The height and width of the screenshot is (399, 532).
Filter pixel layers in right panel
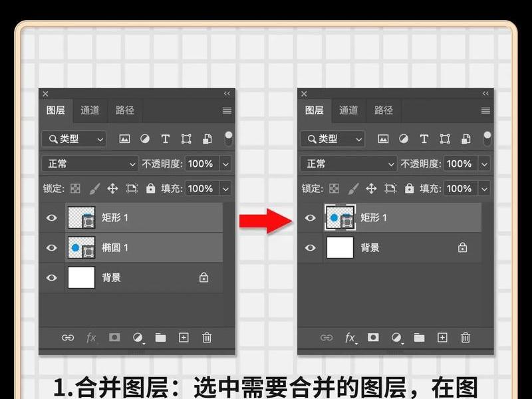384,139
